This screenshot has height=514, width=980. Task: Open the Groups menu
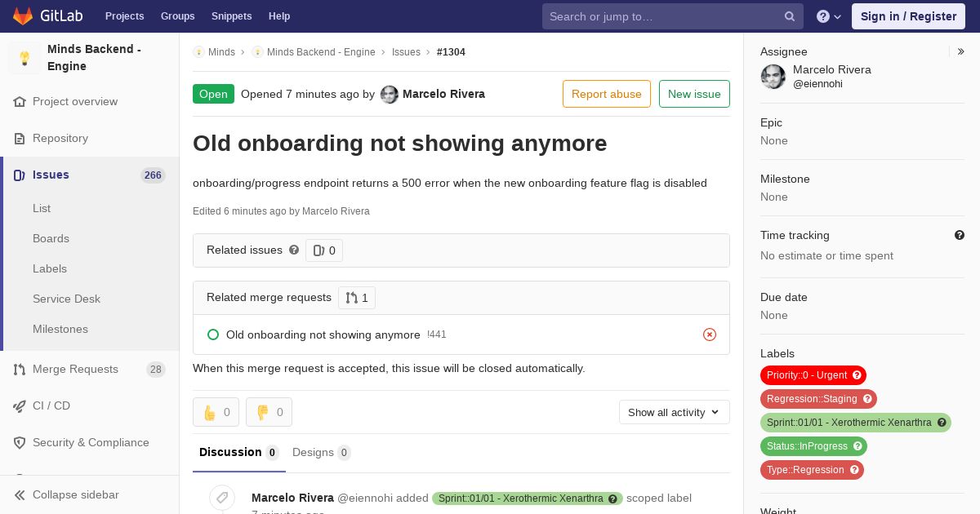coord(178,16)
